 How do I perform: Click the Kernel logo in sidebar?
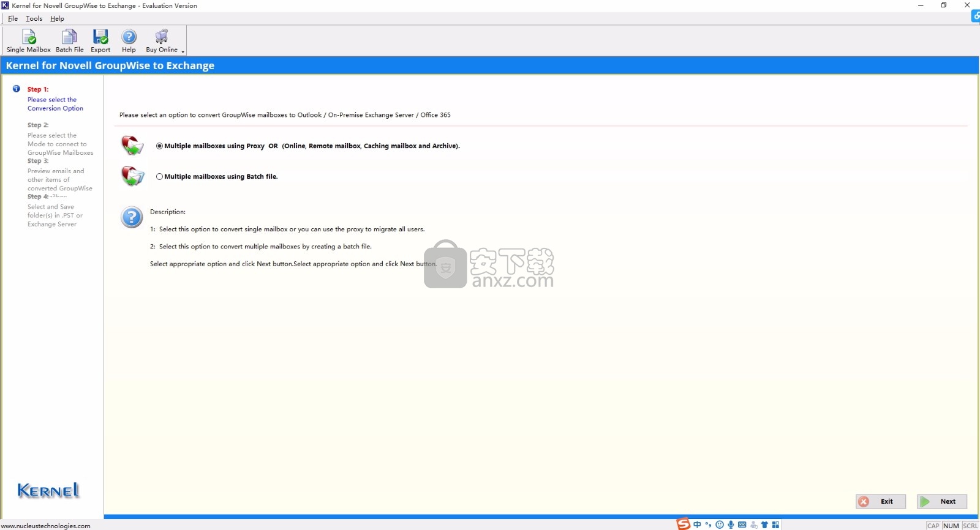48,490
